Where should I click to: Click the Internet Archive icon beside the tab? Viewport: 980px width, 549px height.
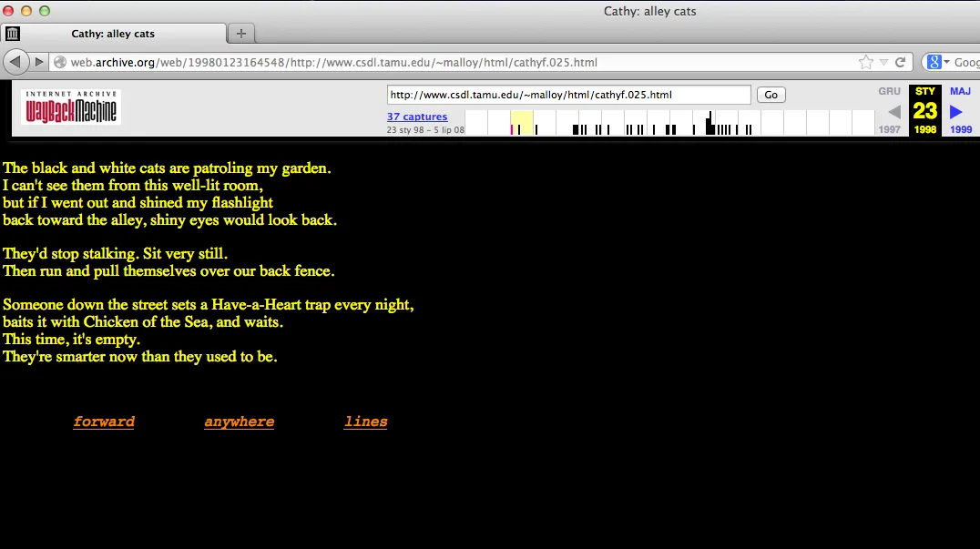12,34
